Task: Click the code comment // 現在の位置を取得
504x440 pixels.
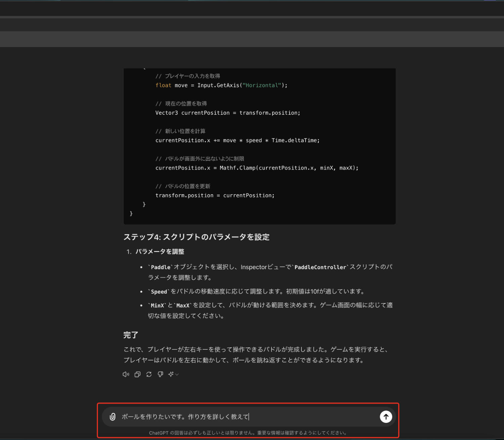Action: (181, 104)
